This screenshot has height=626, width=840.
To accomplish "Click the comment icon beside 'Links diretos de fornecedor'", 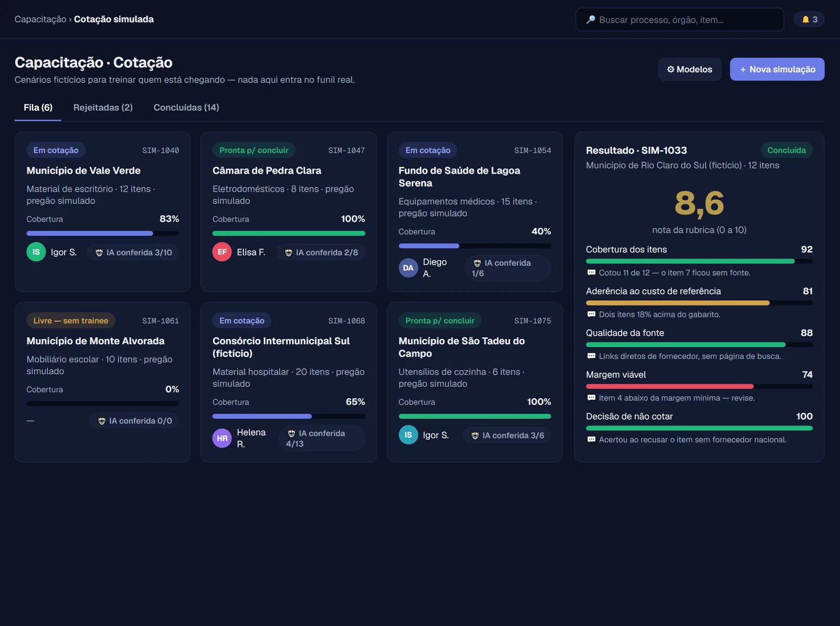I will click(591, 356).
